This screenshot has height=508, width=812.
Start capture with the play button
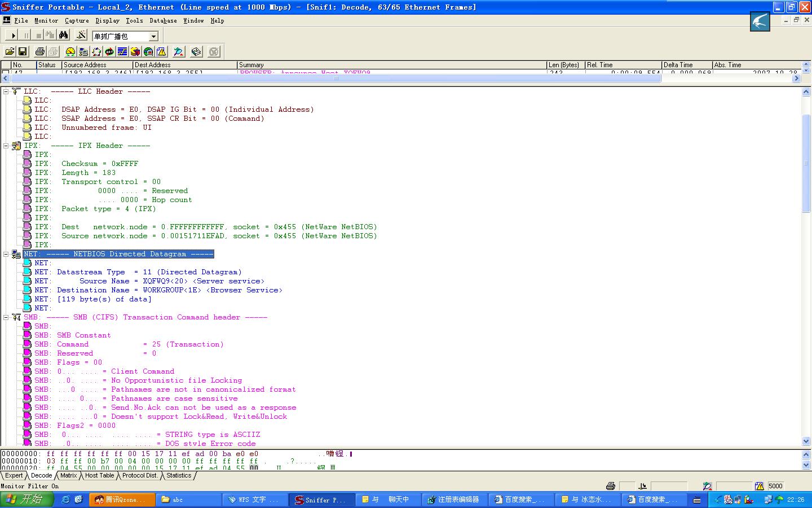[x=14, y=36]
